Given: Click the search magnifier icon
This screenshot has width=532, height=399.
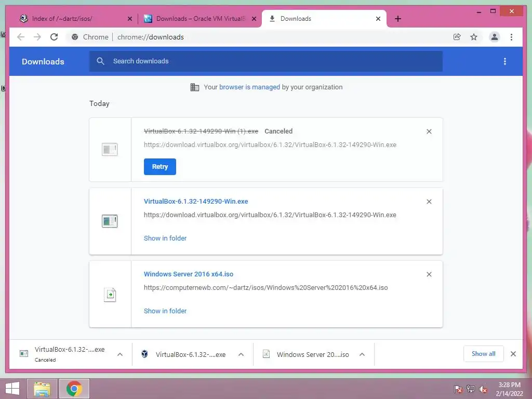Looking at the screenshot, I should [x=100, y=61].
